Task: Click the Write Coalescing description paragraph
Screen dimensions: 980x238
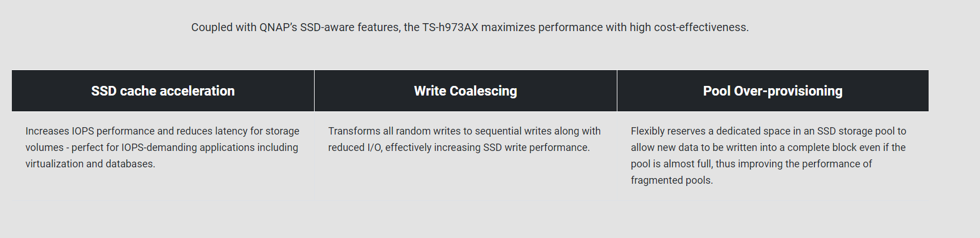Action: 464,139
